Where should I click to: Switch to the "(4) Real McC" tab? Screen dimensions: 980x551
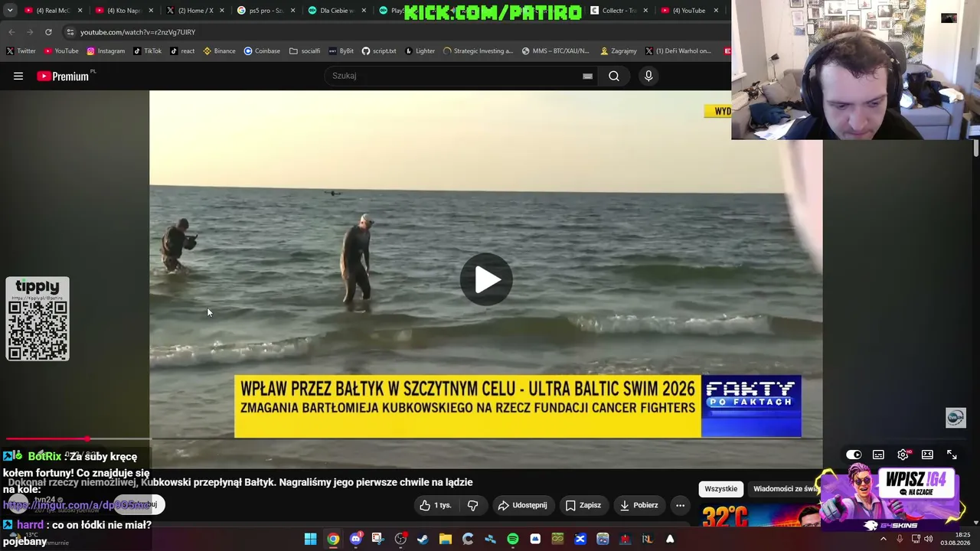53,11
